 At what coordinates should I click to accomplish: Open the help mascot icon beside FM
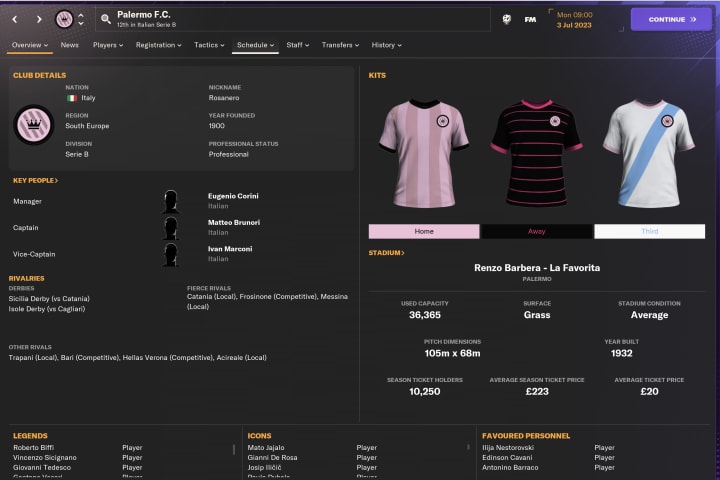506,19
